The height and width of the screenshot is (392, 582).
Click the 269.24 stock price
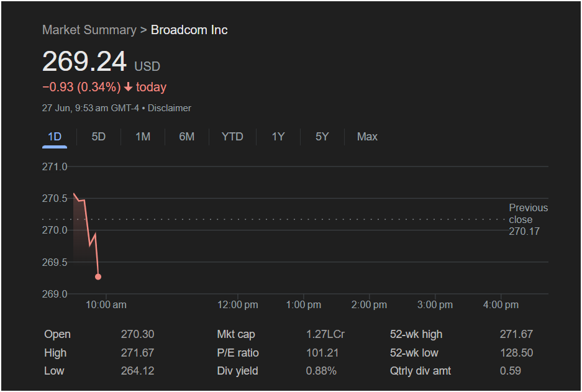coord(84,62)
